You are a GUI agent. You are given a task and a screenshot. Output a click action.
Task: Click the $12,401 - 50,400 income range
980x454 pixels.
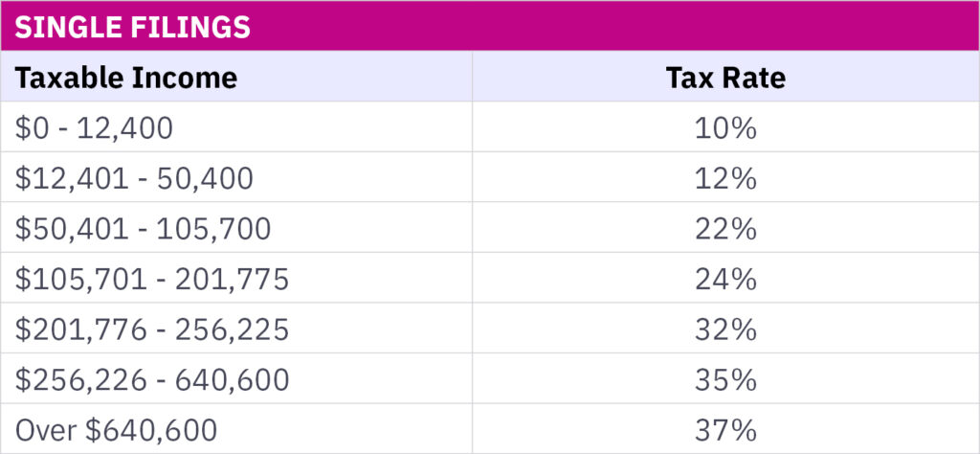click(x=134, y=179)
